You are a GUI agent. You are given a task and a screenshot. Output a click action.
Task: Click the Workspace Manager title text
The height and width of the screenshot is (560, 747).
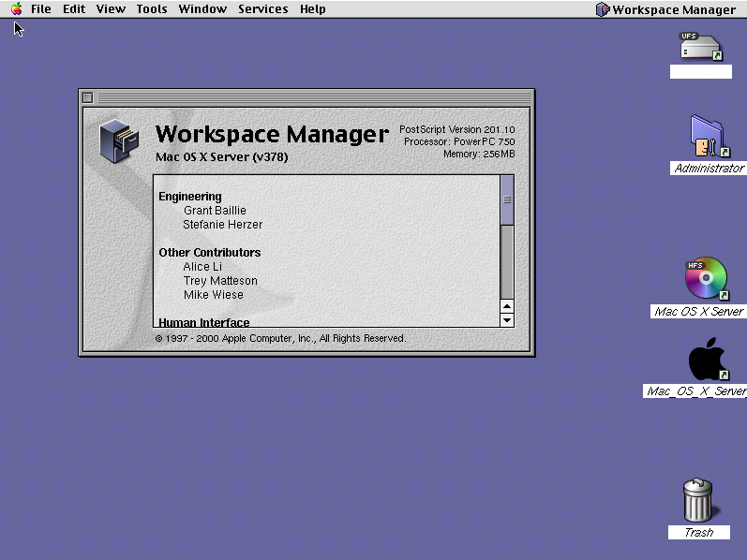272,134
